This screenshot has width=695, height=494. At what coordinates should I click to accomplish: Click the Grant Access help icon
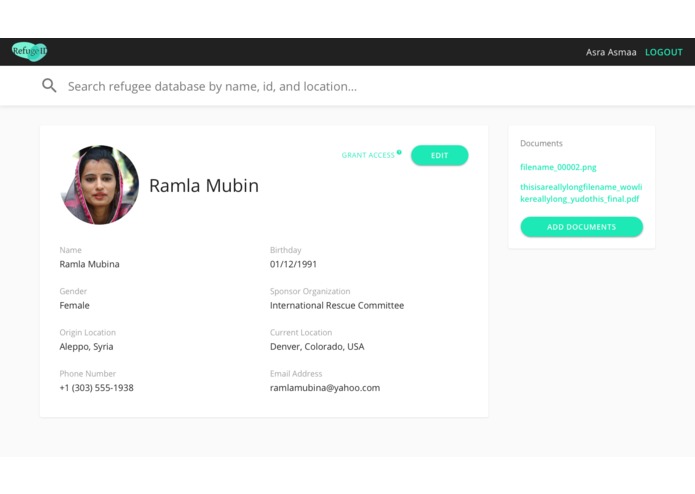point(399,152)
